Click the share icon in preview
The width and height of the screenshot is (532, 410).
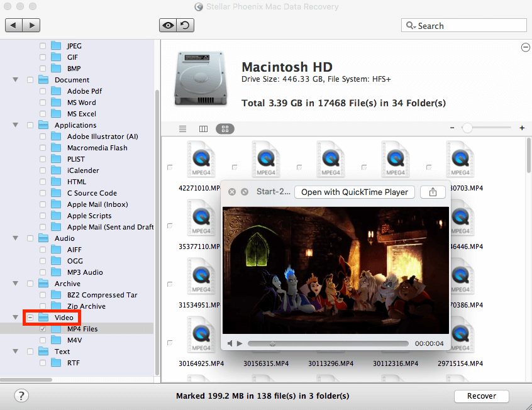click(x=433, y=192)
